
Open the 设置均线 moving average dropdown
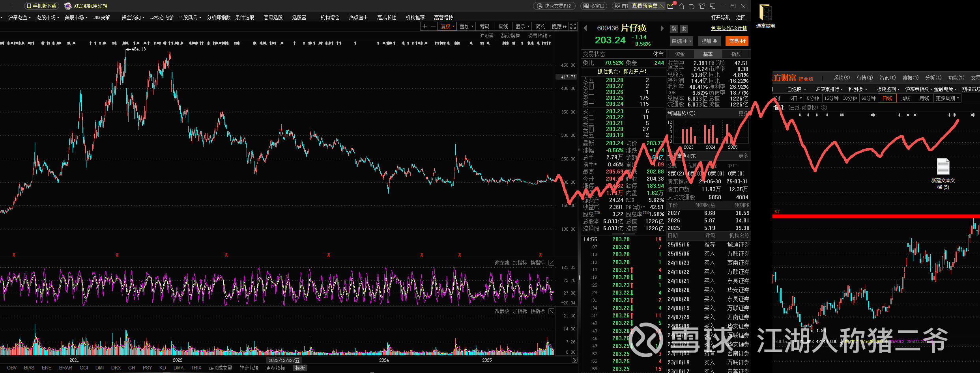[539, 36]
